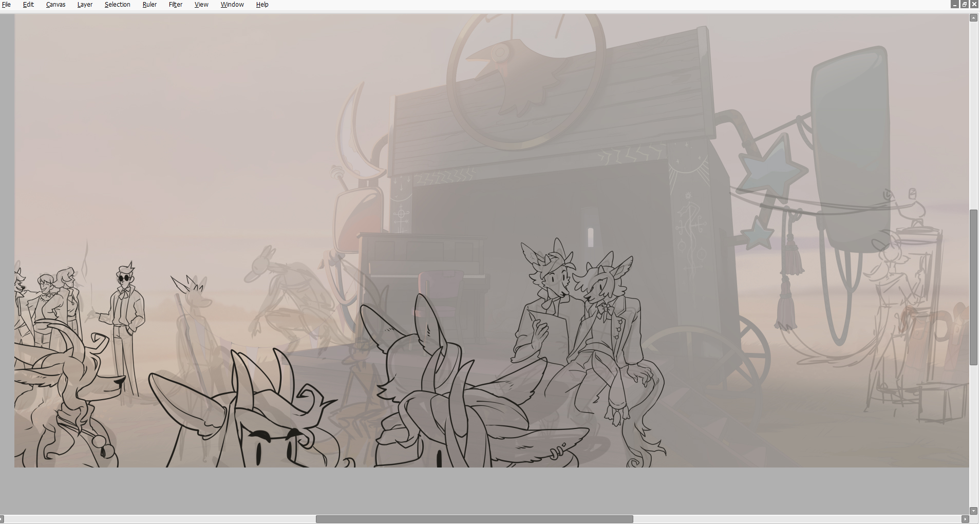The height and width of the screenshot is (524, 980).
Task: Restore down the canvas window
Action: pos(965,4)
